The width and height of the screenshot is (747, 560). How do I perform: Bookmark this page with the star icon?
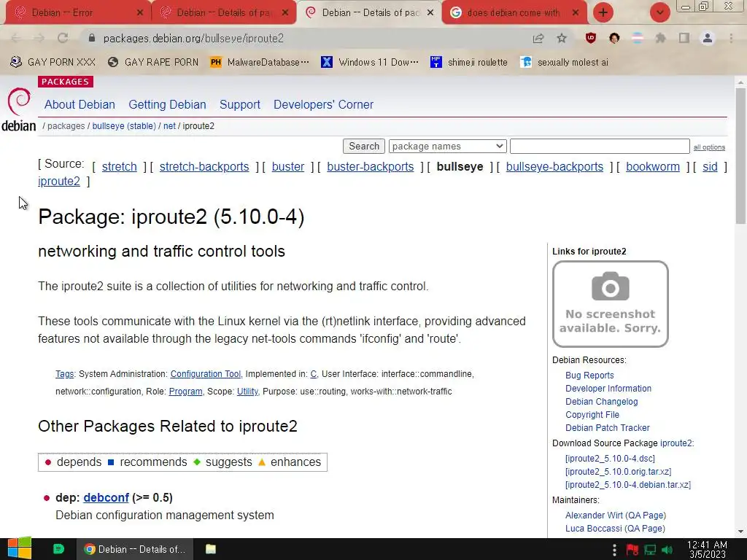[x=562, y=38]
